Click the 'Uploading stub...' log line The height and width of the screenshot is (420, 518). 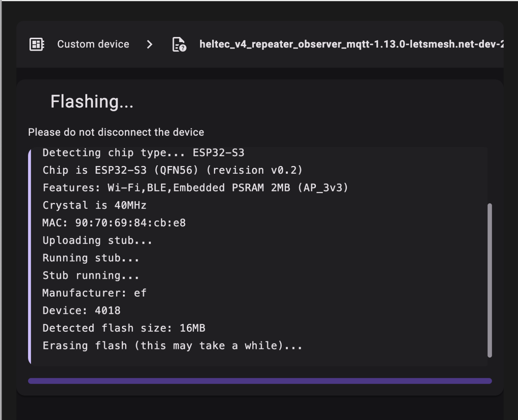coord(97,241)
